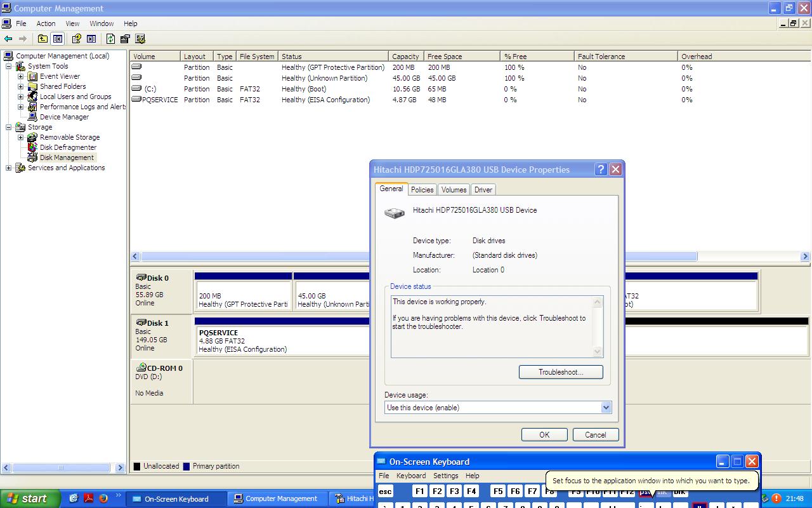The image size is (812, 508).
Task: Click the Firefox quick launch icon
Action: (103, 498)
